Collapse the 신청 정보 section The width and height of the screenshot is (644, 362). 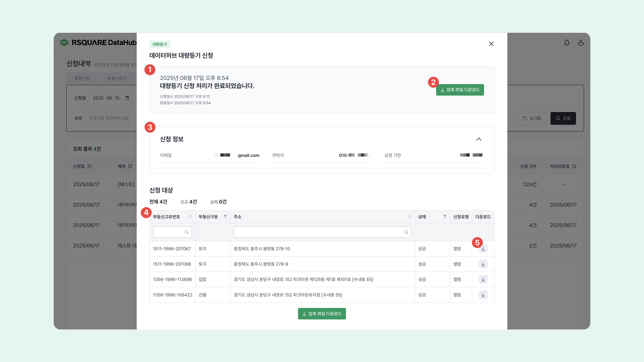pos(479,139)
